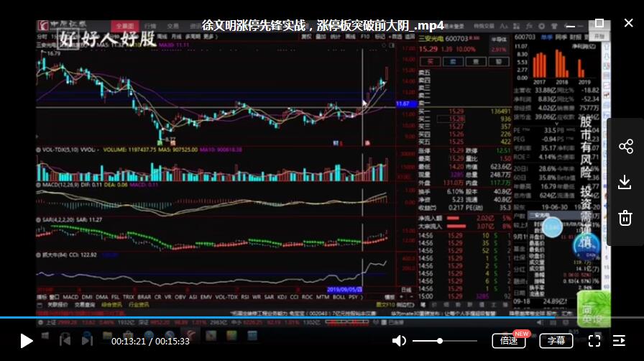Select the CCI indicator tab in chart
The height and width of the screenshot is (361, 644).
coord(294,297)
